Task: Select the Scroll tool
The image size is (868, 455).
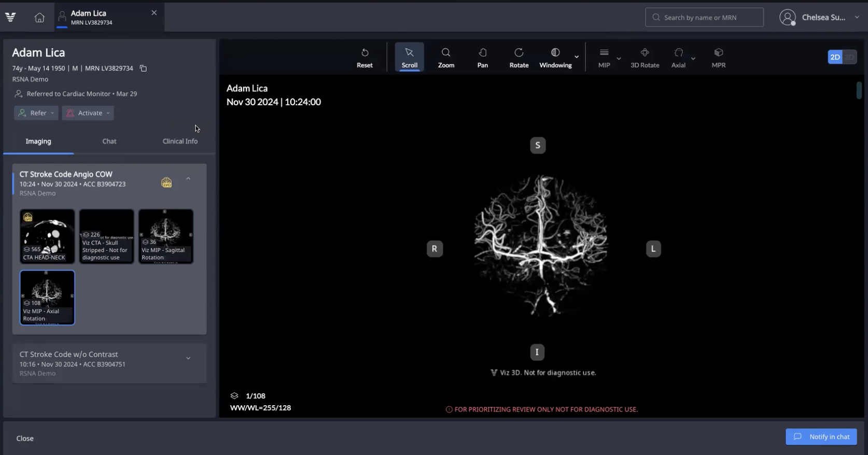Action: [409, 58]
